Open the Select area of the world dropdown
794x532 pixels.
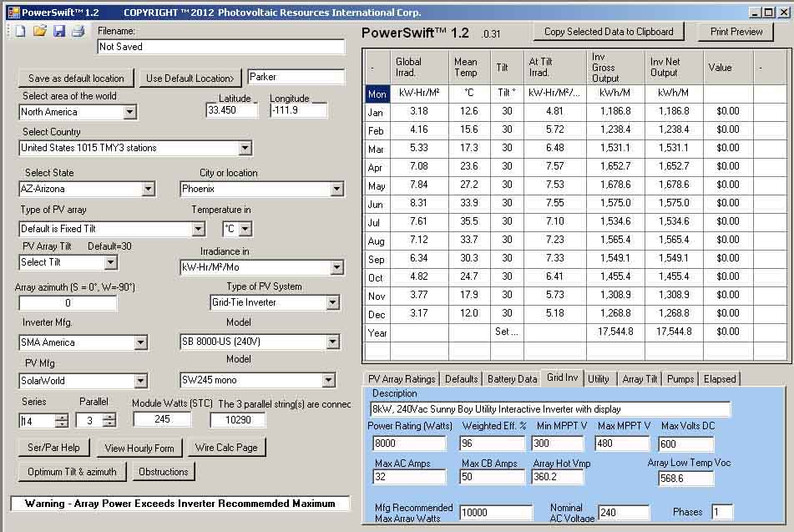[x=130, y=112]
